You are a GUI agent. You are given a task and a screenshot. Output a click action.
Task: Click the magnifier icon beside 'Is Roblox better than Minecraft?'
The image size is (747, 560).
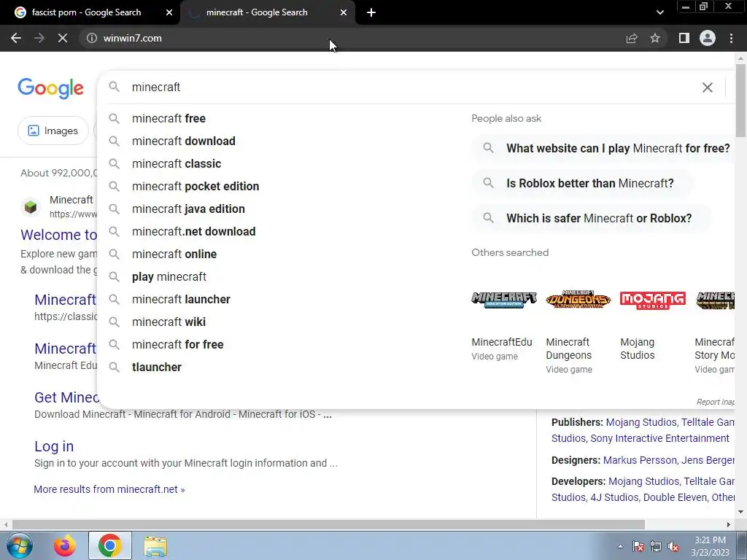(x=488, y=183)
